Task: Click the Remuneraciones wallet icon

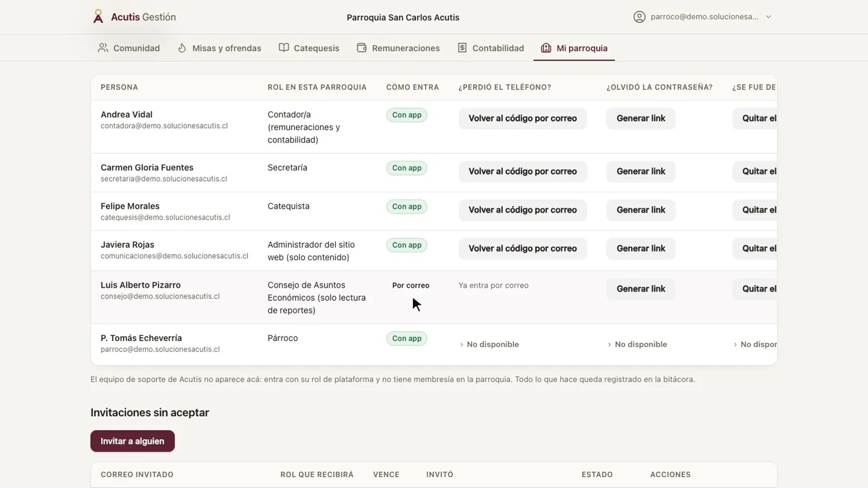Action: 362,48
